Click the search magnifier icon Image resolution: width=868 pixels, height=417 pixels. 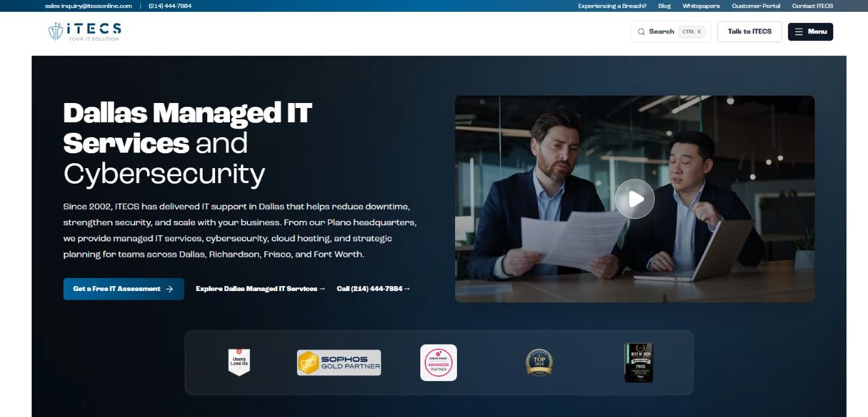641,32
